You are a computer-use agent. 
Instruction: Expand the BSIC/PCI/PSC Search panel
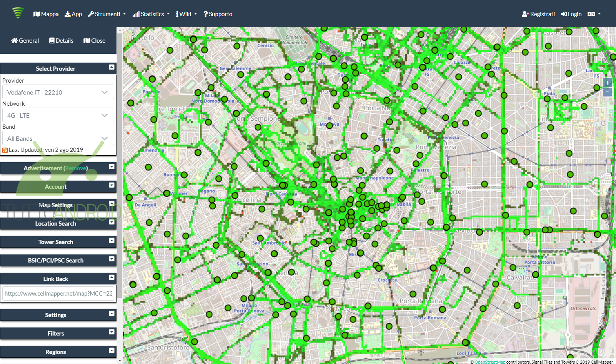(x=112, y=259)
